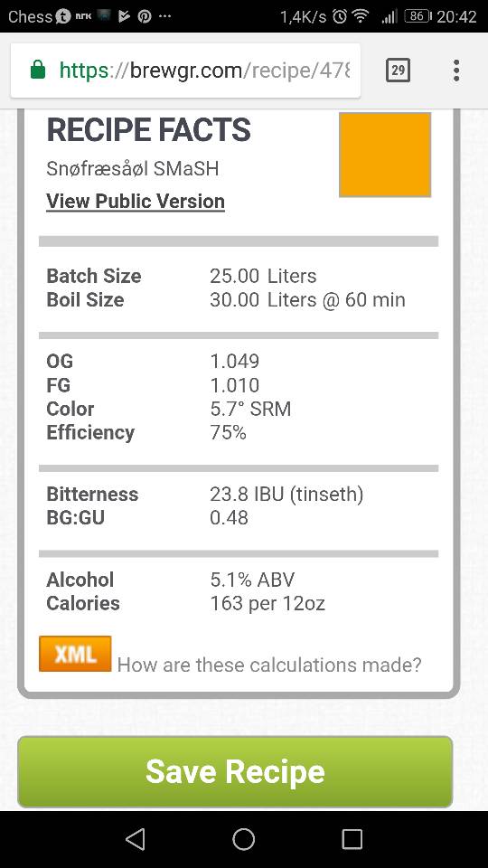Tap the battery level indicator
Viewport: 488px width, 868px height.
(418, 16)
